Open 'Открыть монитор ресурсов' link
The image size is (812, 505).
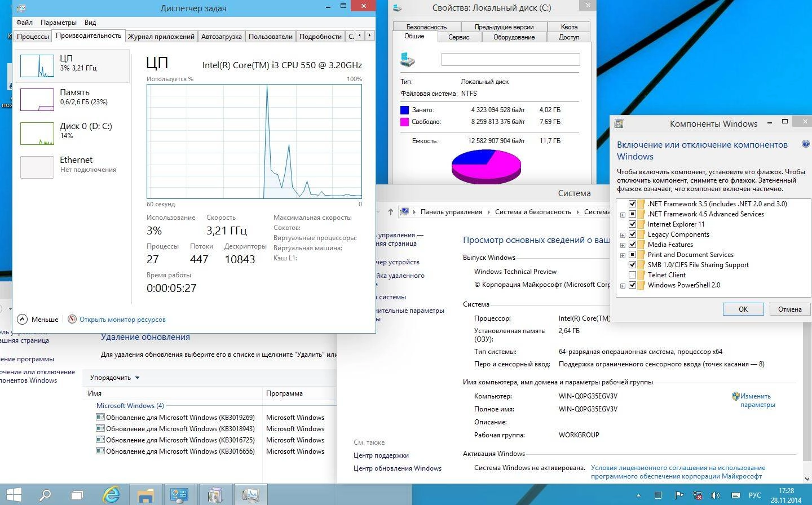coord(122,320)
